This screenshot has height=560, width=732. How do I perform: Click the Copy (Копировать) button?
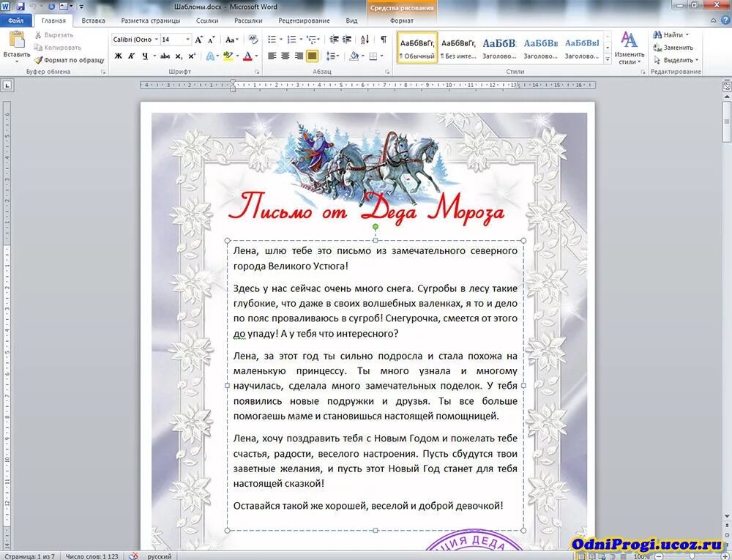(x=58, y=48)
